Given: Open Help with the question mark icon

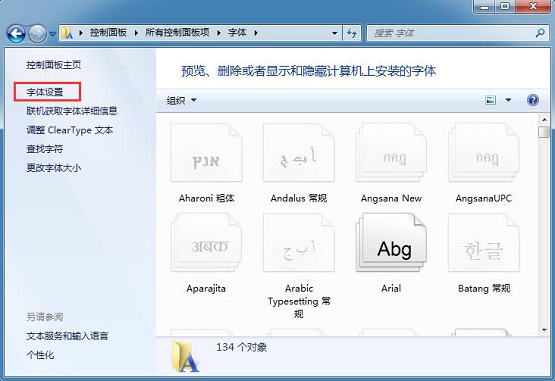Looking at the screenshot, I should [x=533, y=100].
